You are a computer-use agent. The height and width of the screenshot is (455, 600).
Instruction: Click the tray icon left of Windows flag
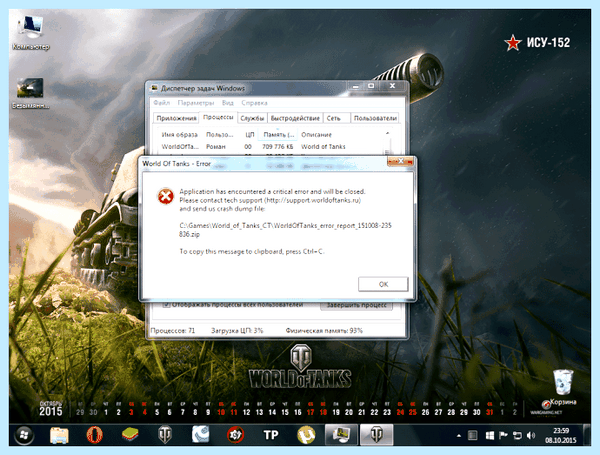pyautogui.click(x=473, y=435)
